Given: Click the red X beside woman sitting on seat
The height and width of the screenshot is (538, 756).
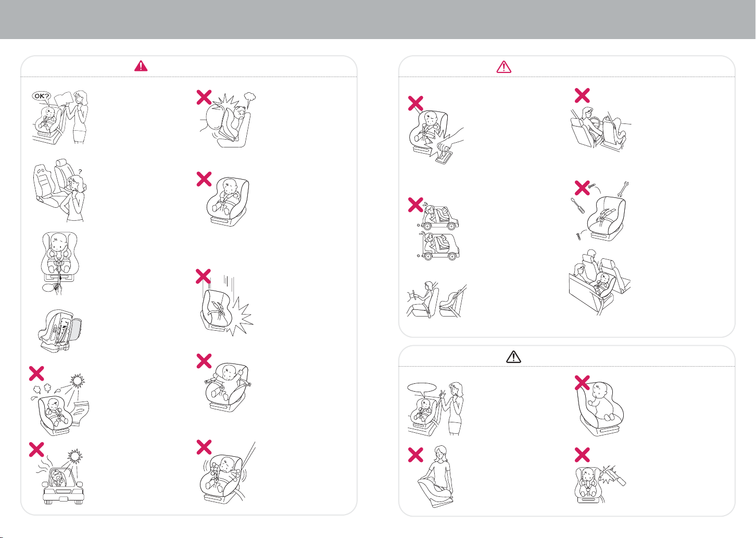Looking at the screenshot, I should pyautogui.click(x=415, y=455).
